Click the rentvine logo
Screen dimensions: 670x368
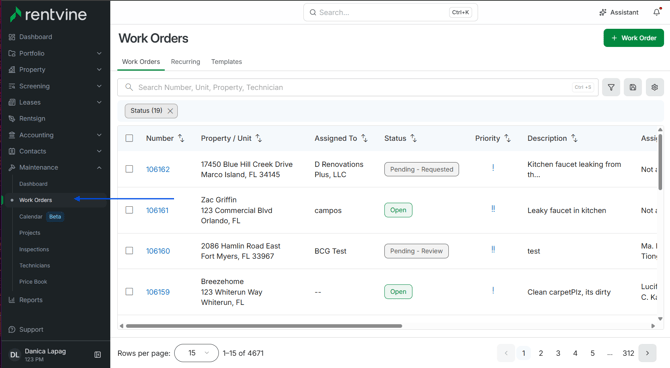(x=48, y=15)
